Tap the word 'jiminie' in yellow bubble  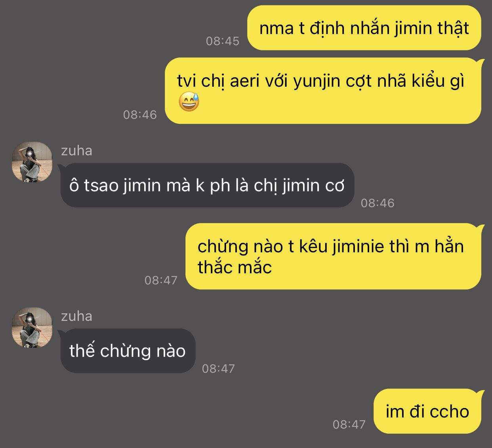point(358,247)
